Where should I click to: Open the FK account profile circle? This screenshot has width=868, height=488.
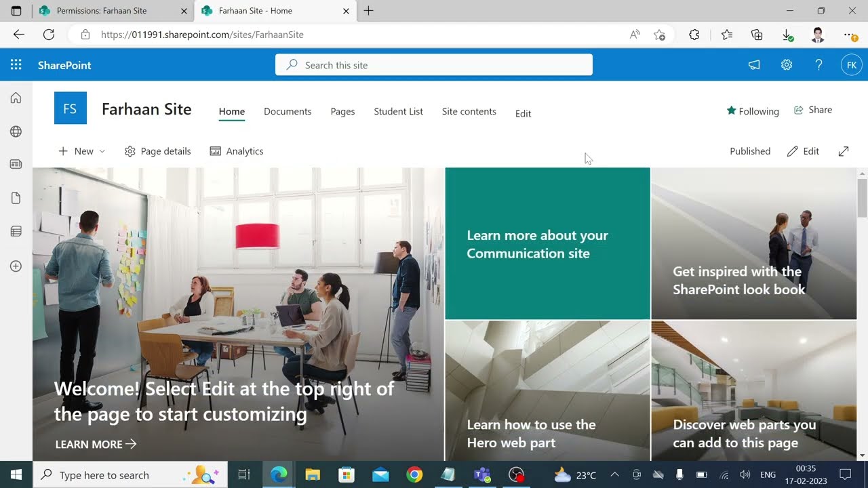852,65
